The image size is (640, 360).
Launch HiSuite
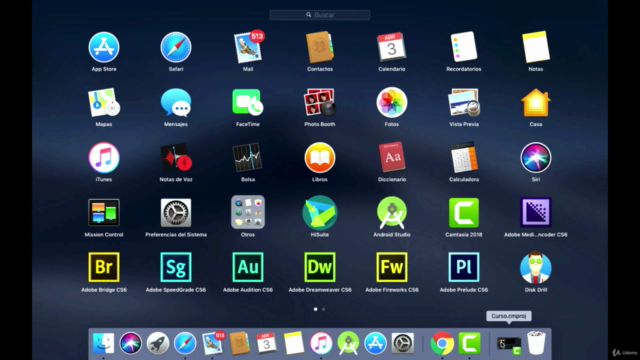pos(320,213)
